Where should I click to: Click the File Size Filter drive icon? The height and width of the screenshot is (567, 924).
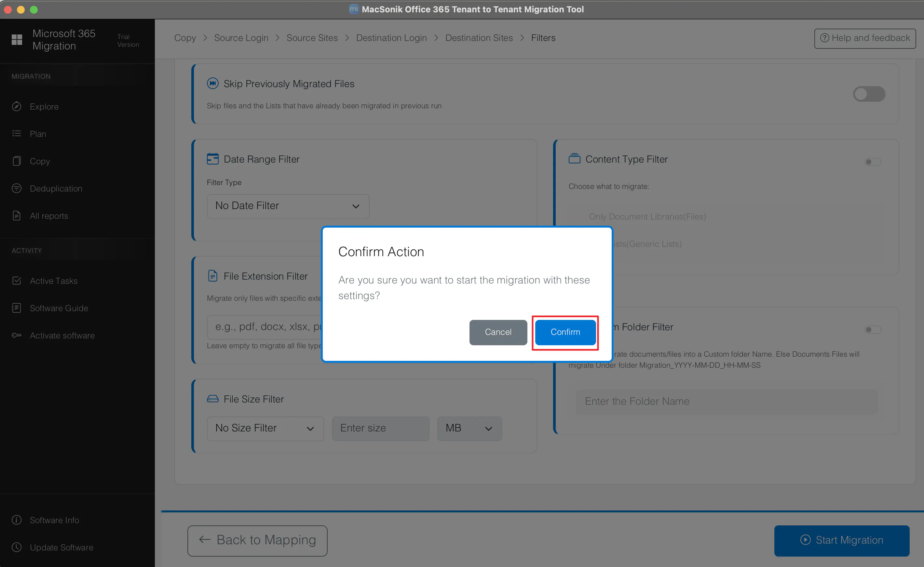(x=213, y=399)
